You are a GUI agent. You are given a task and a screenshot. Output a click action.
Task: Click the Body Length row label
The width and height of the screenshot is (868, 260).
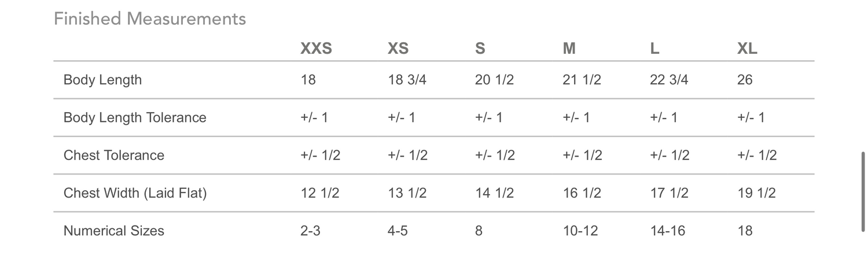pyautogui.click(x=102, y=80)
